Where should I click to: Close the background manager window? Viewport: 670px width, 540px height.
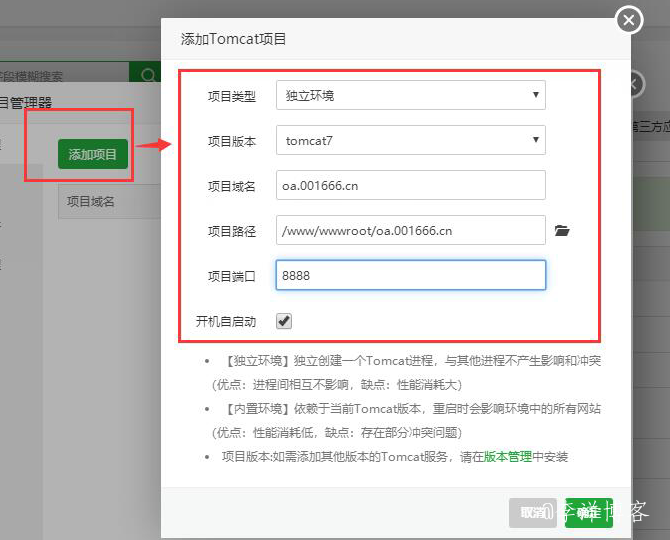634,84
